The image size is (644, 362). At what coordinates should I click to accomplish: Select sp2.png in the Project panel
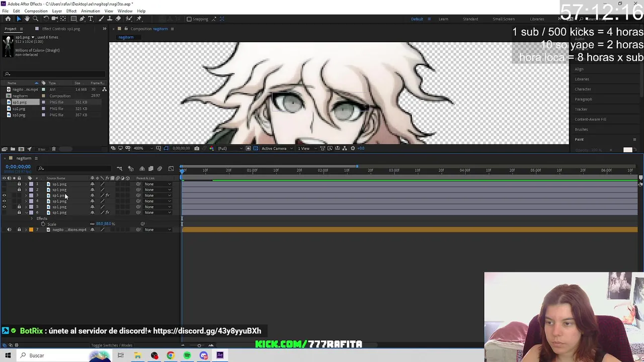[19, 109]
